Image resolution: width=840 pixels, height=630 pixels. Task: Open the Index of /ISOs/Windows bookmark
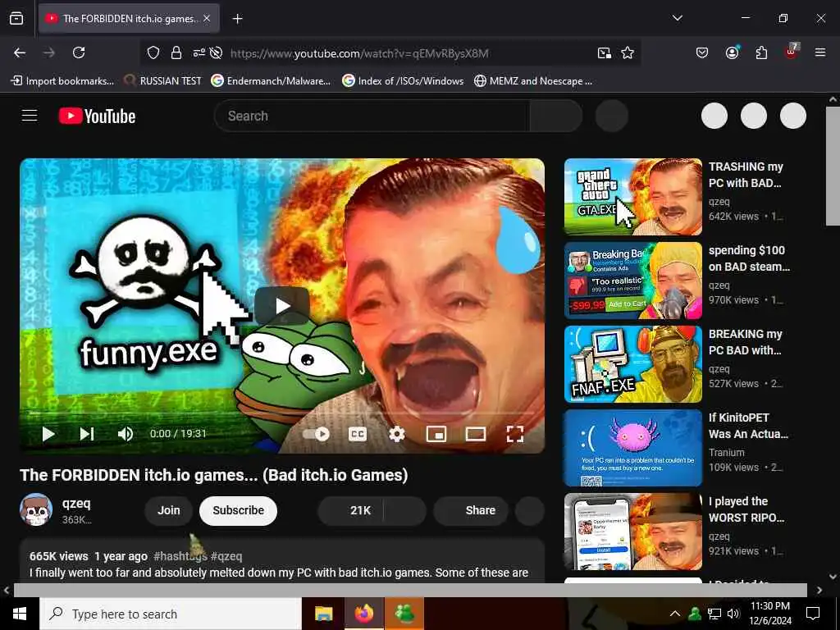403,81
